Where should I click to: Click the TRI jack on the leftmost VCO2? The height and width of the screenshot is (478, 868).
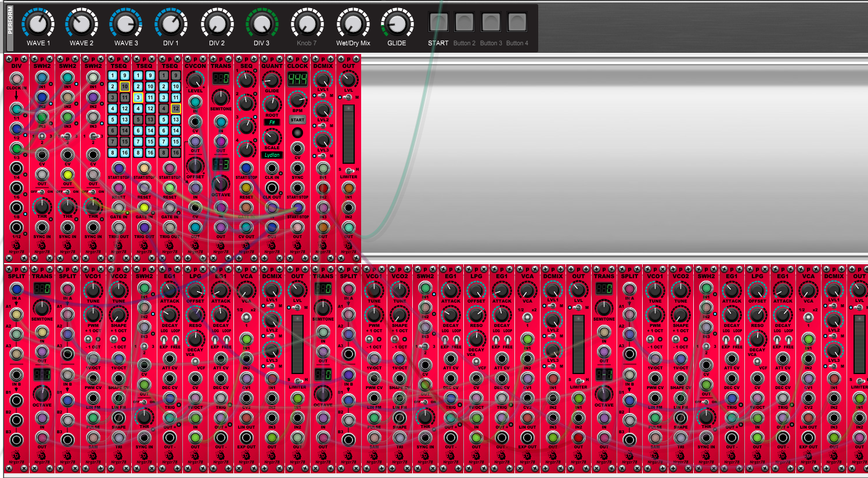pyautogui.click(x=118, y=437)
